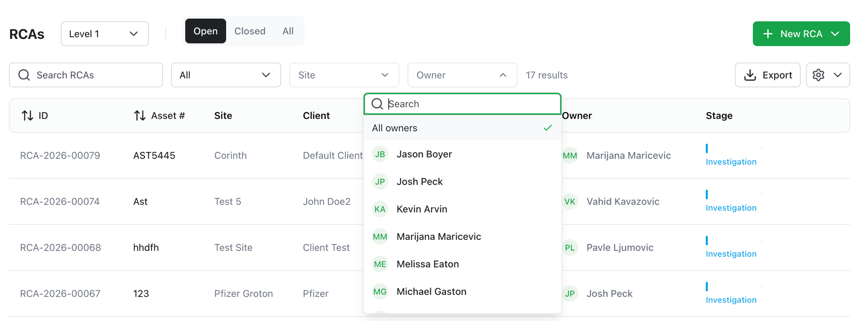Collapse the Owner filter dropdown
868x321 pixels.
462,75
